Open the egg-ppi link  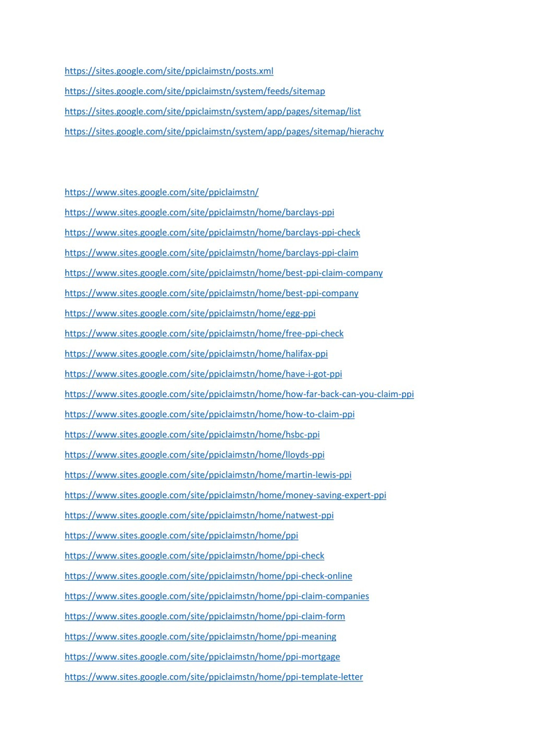pos(190,313)
